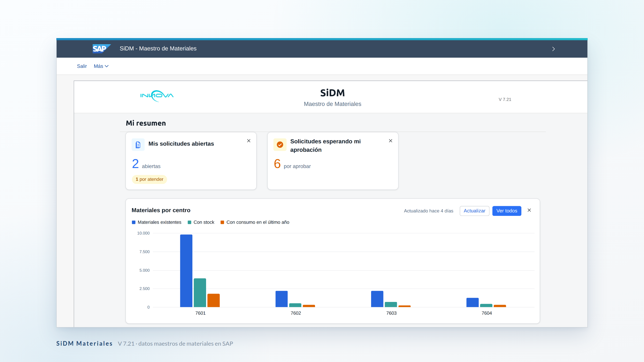Click the 7603 axis label
This screenshot has width=644, height=362.
(391, 313)
